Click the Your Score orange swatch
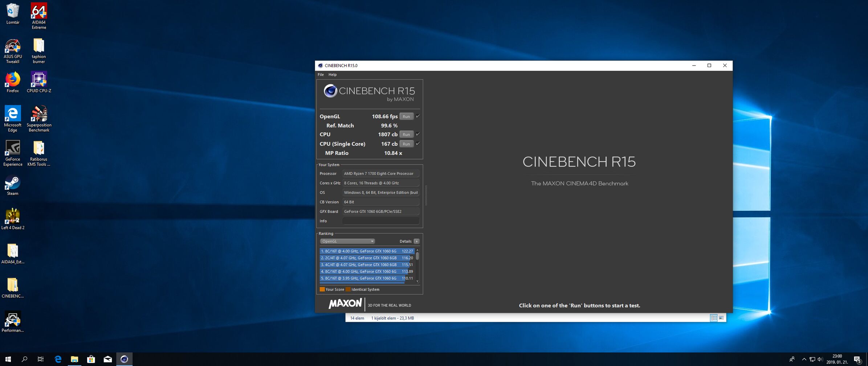The image size is (868, 366). click(322, 289)
